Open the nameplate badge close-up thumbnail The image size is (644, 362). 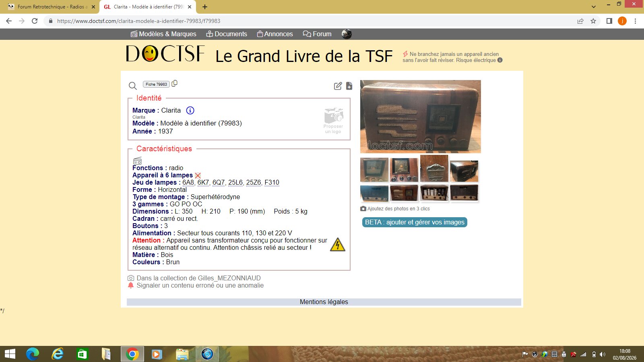click(434, 169)
